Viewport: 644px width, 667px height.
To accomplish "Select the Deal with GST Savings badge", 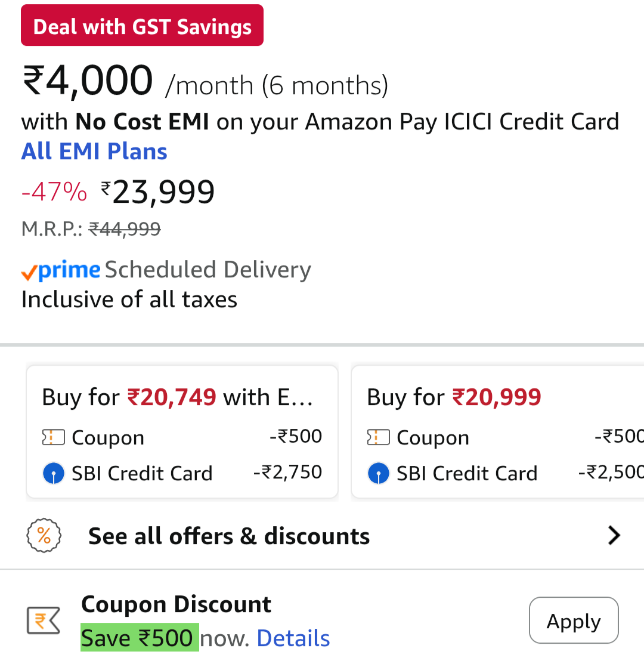I will click(142, 26).
